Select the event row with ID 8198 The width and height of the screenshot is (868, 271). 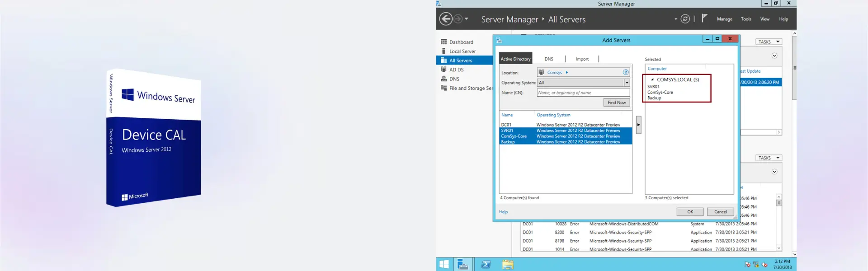click(x=648, y=241)
